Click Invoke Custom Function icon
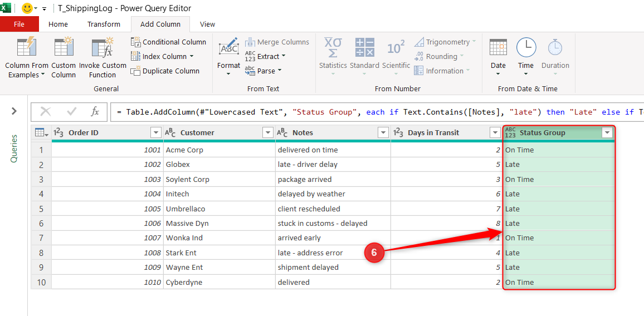Image resolution: width=644 pixels, height=316 pixels. [x=103, y=48]
